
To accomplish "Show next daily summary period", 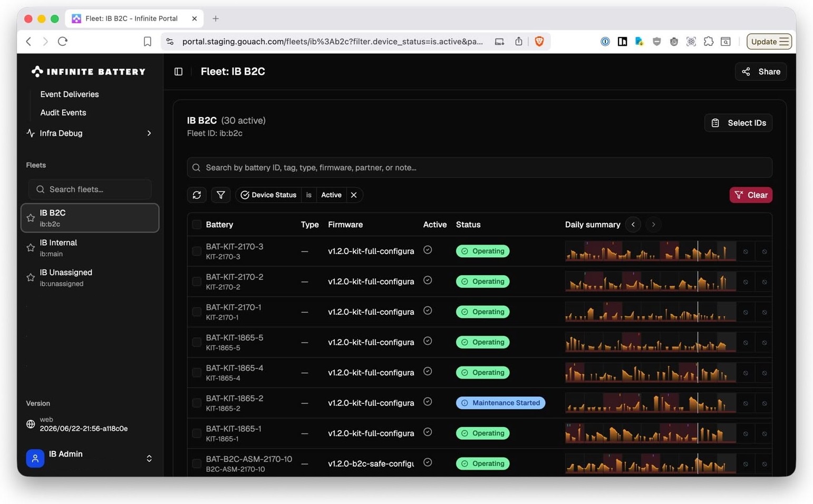I will (x=653, y=225).
